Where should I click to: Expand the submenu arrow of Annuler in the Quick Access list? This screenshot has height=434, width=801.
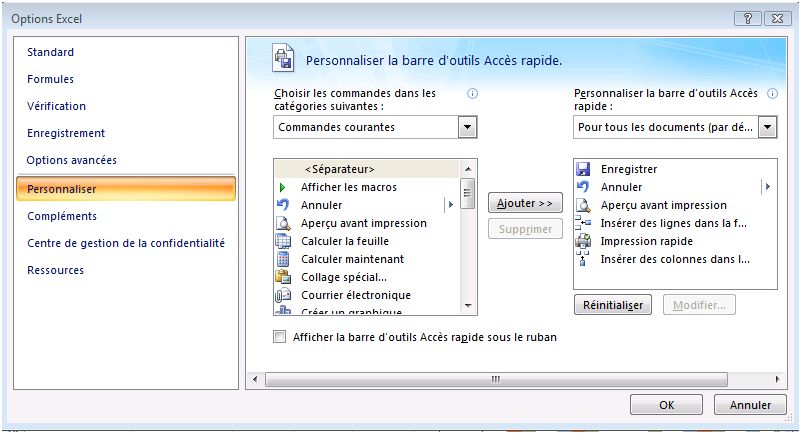point(767,187)
